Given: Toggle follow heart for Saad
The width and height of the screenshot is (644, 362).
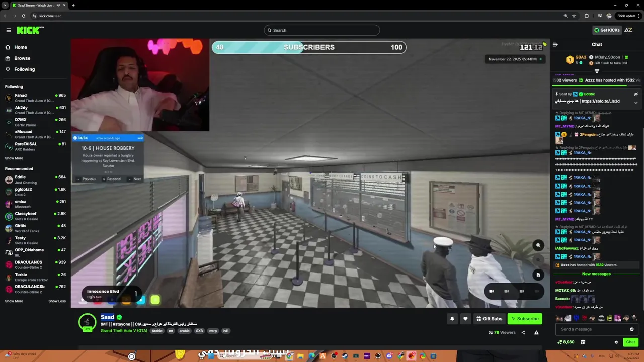Looking at the screenshot, I should (x=465, y=319).
